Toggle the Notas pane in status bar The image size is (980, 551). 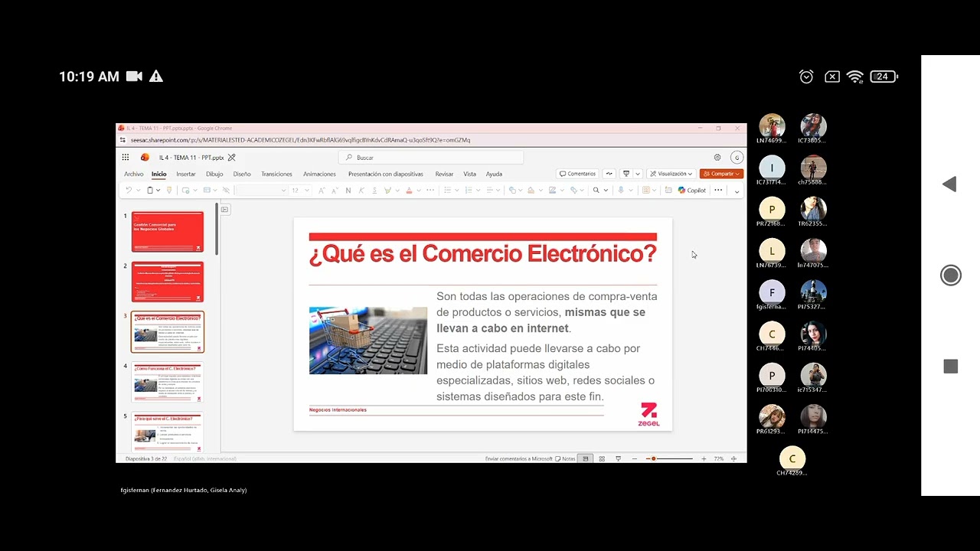pyautogui.click(x=565, y=458)
